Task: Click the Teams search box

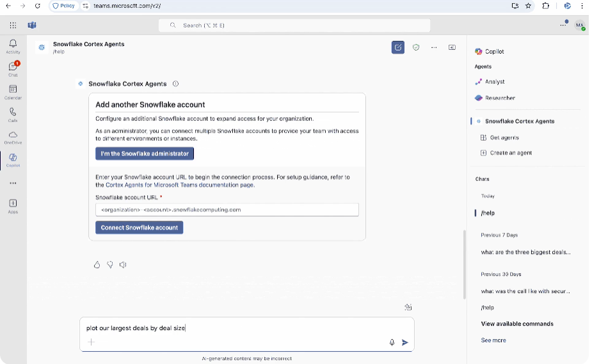Action: 294,26
